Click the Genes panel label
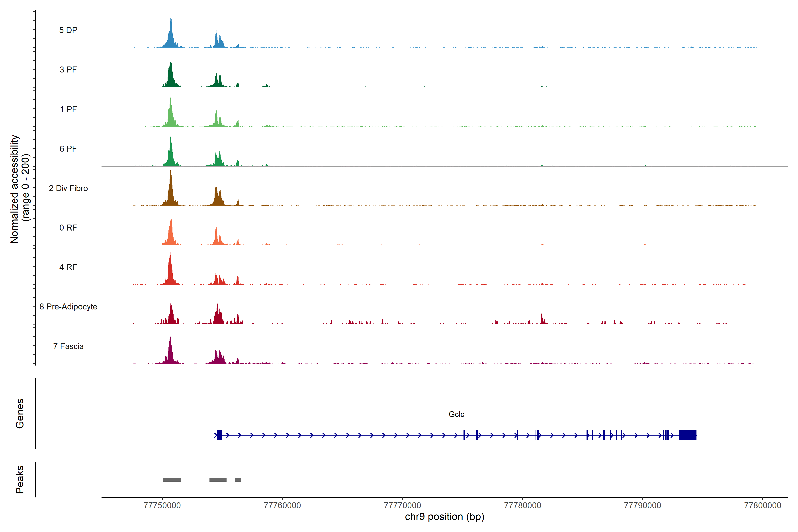This screenshot has height=532, width=798. 20,414
